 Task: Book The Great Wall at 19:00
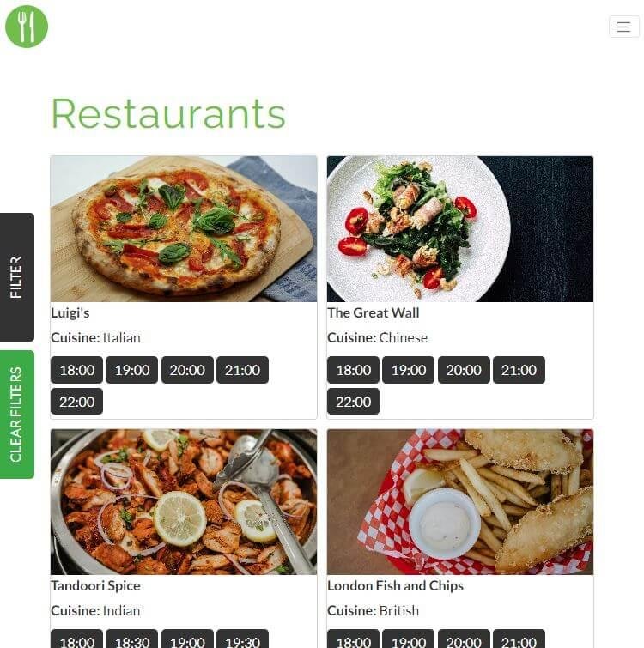pos(409,370)
